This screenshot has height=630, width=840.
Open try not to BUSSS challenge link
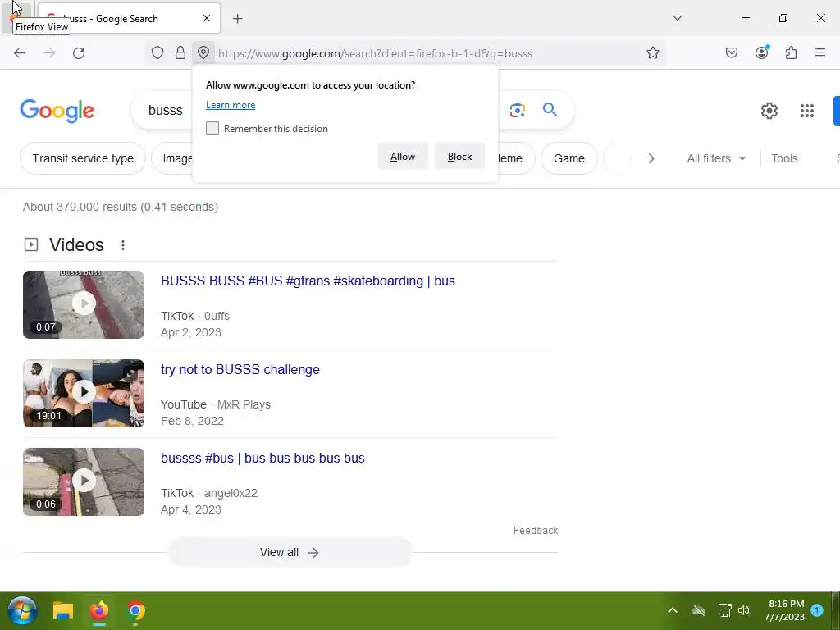pos(240,370)
